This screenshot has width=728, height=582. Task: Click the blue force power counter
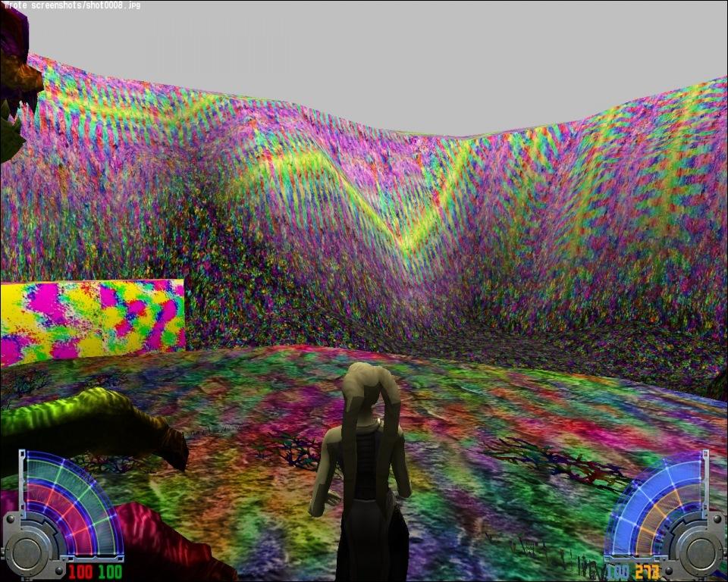point(617,571)
